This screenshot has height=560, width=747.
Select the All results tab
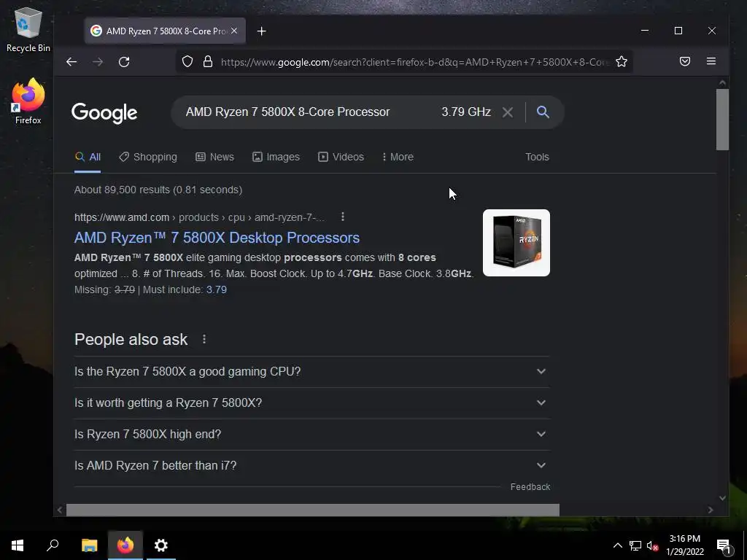tap(88, 157)
